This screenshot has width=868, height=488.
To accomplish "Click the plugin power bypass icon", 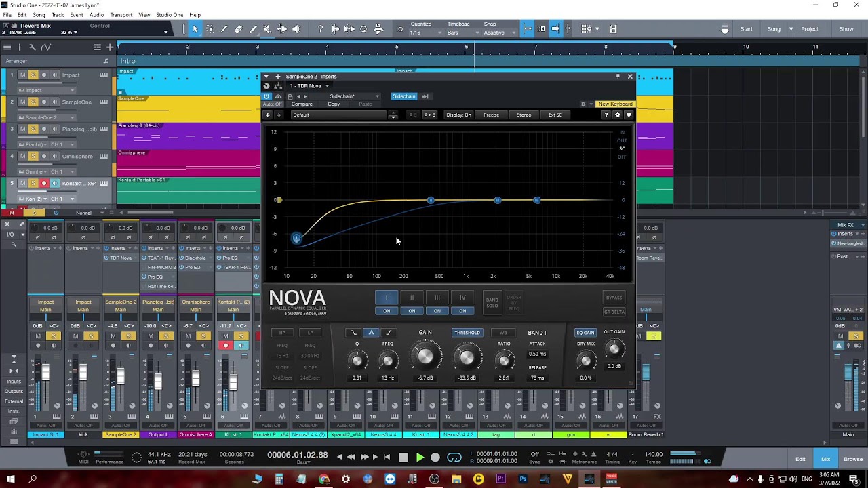I will point(267,96).
